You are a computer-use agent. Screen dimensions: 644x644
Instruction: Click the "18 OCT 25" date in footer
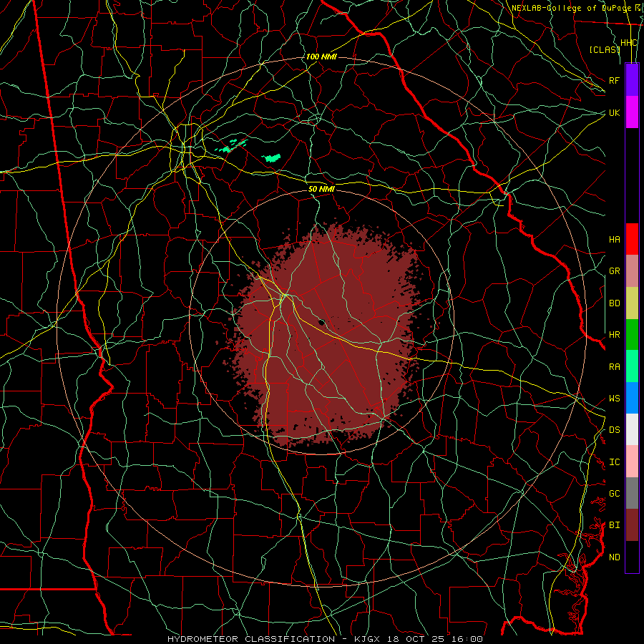(414, 639)
